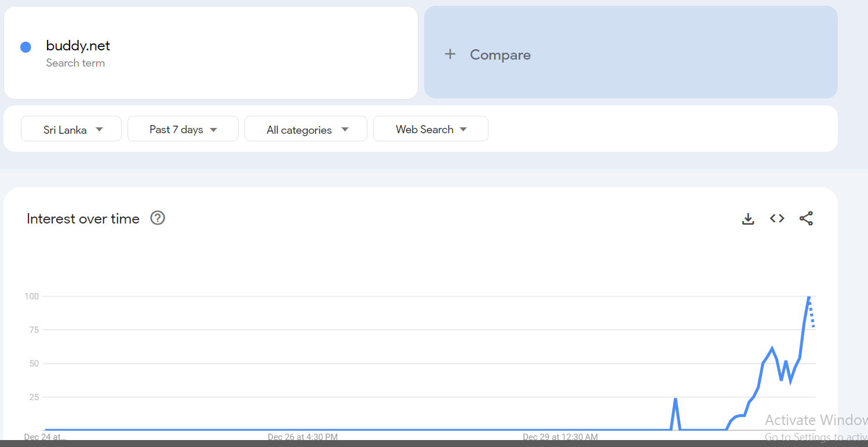Click the 25 value on the chart axis
Screen dimensions: 868x447
click(34, 397)
